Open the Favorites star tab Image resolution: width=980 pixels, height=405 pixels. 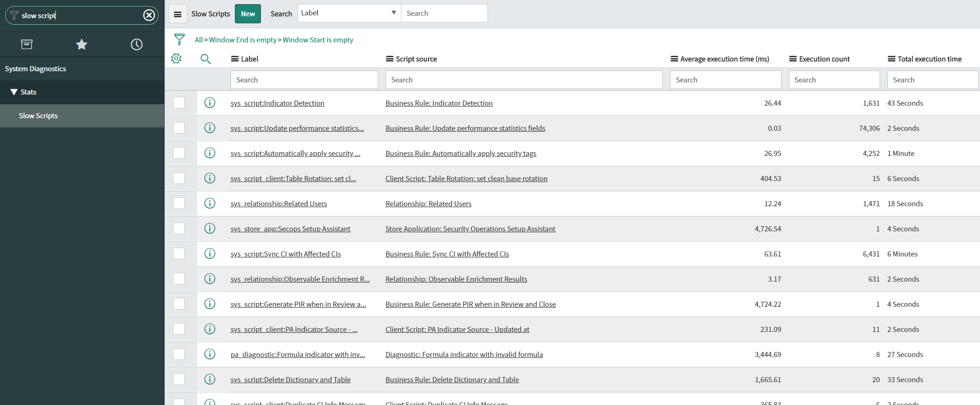point(81,44)
